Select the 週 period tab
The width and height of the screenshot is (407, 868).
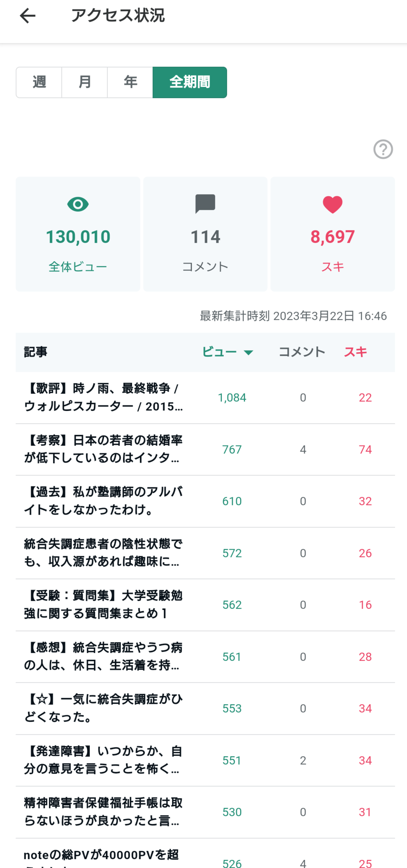click(39, 82)
